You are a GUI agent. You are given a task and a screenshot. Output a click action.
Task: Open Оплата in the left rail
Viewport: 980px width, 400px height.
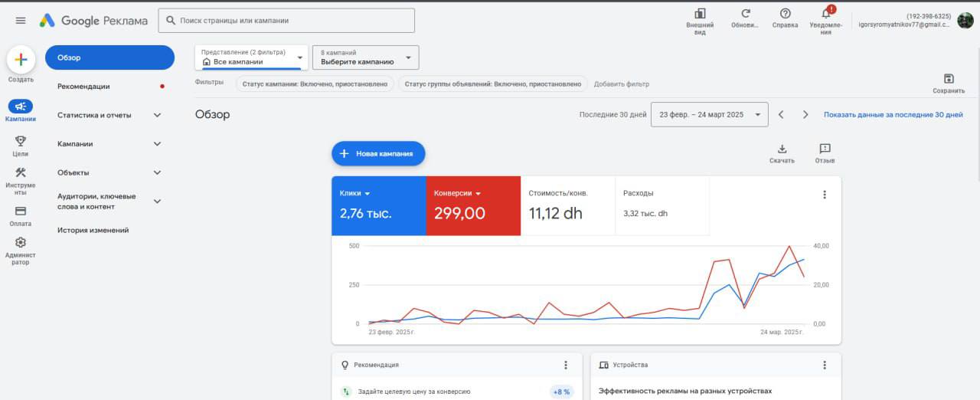coord(21,216)
